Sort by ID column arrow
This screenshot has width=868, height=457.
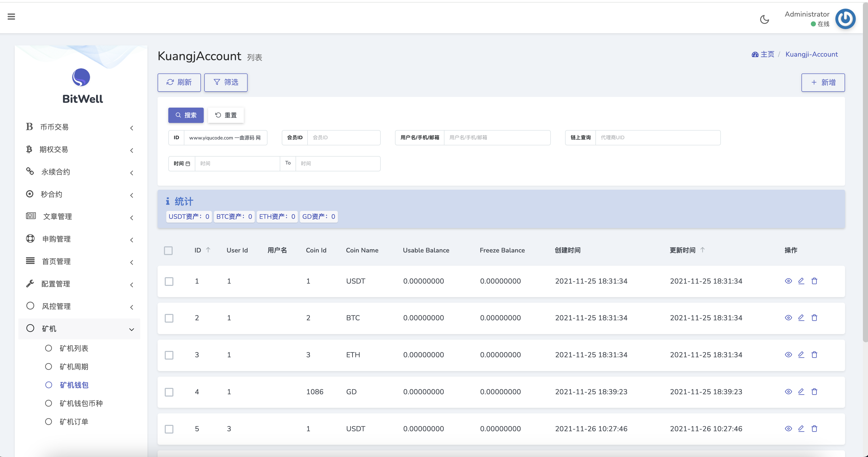pyautogui.click(x=208, y=250)
